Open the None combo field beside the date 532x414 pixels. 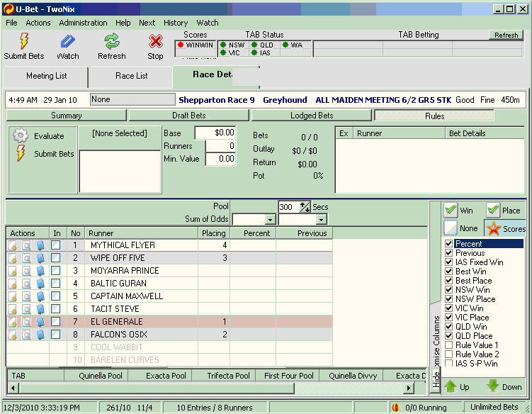(132, 99)
